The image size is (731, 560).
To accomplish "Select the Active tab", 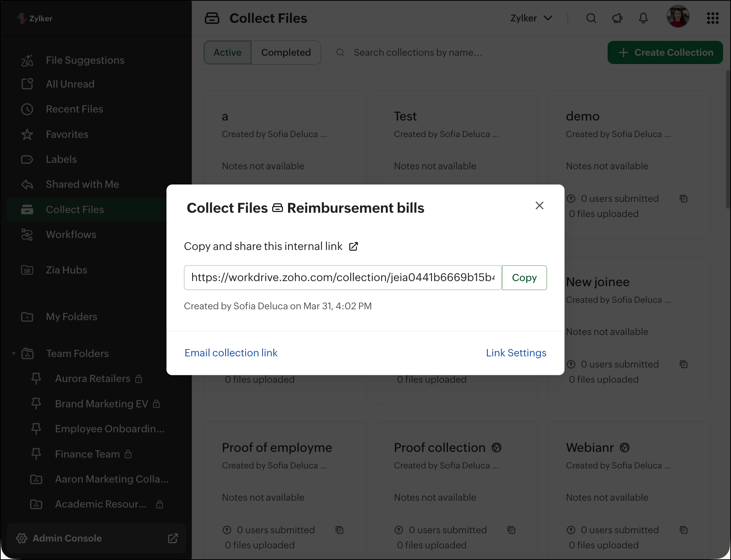I will click(227, 52).
